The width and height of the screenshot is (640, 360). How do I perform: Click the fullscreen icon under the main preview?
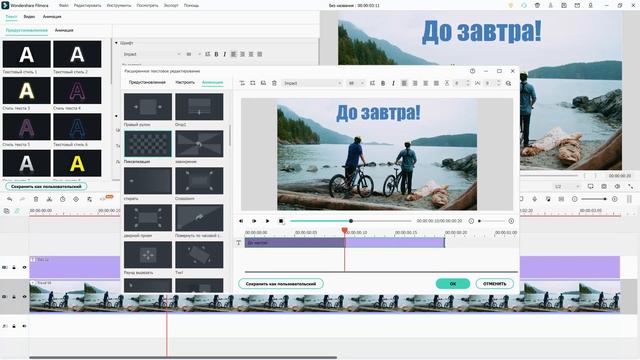coord(631,187)
